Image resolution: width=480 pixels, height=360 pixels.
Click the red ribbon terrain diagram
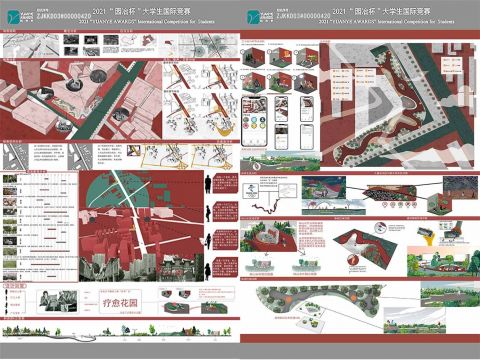pyautogui.click(x=365, y=248)
